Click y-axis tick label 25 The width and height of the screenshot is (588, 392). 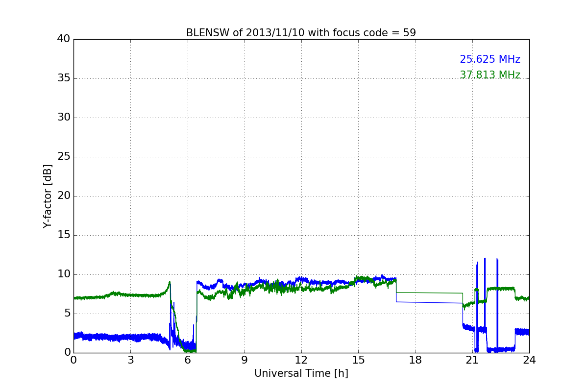click(63, 157)
